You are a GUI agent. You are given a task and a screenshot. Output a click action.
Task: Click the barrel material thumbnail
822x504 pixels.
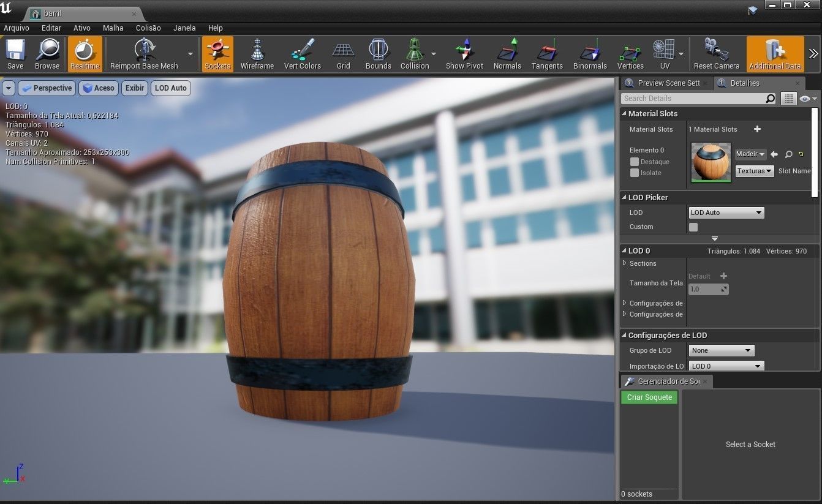711,162
